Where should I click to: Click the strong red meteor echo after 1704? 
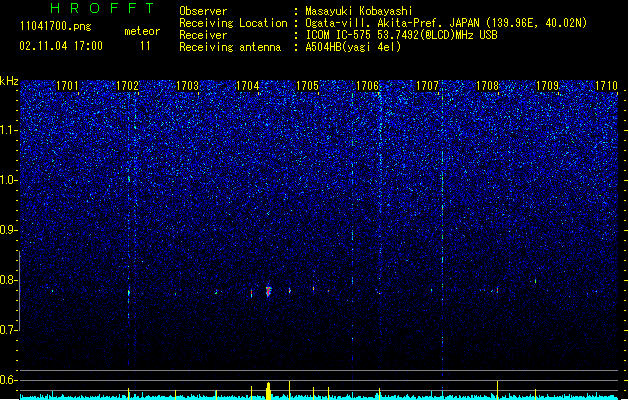[x=268, y=291]
